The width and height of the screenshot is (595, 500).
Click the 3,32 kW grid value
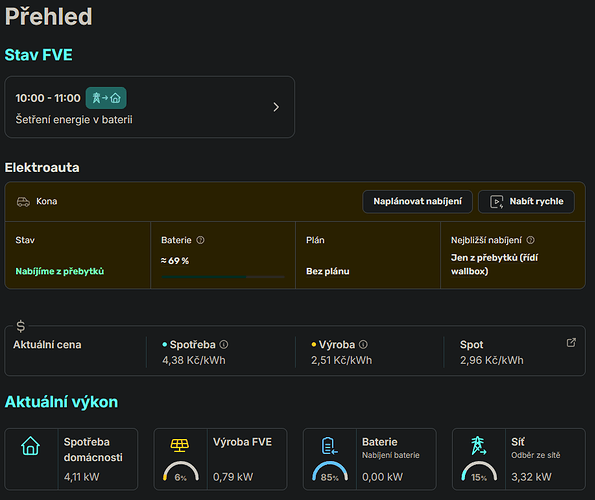pyautogui.click(x=531, y=477)
